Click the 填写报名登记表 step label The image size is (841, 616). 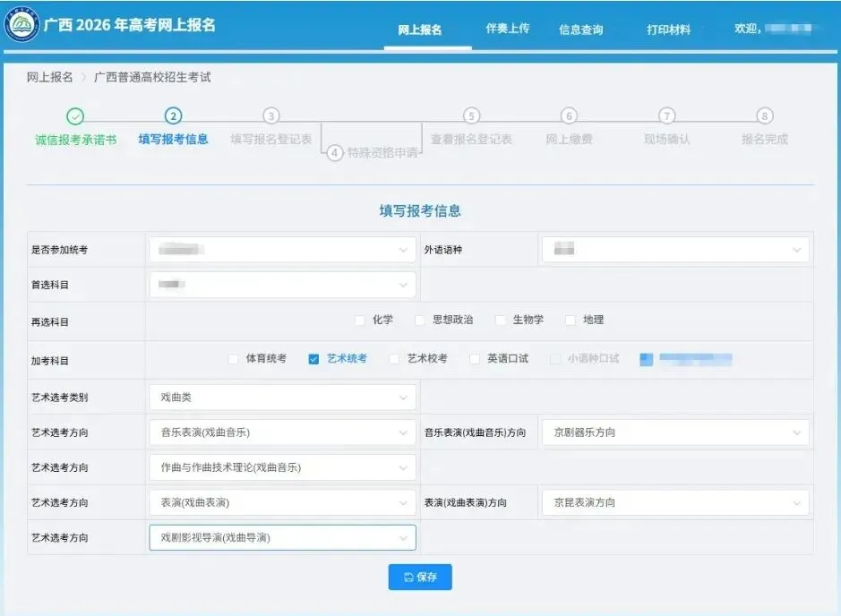click(x=270, y=140)
